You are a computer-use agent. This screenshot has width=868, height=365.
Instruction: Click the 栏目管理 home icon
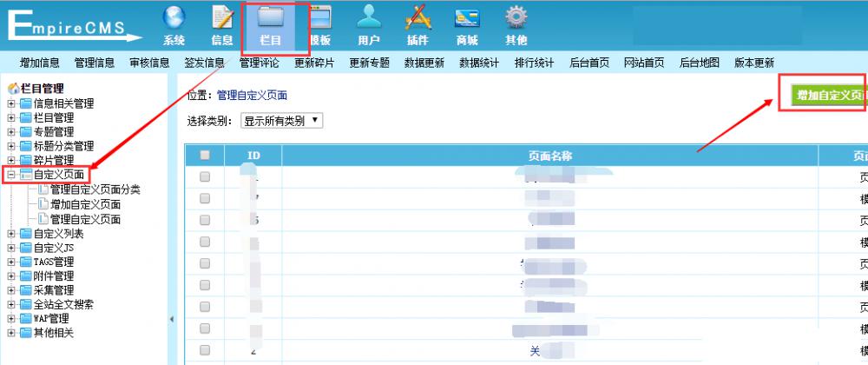pos(13,89)
